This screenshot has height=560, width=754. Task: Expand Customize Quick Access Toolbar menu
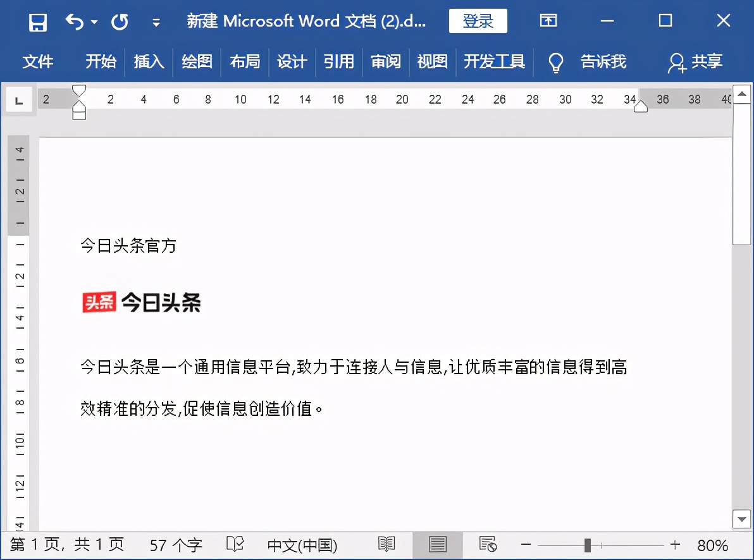156,23
